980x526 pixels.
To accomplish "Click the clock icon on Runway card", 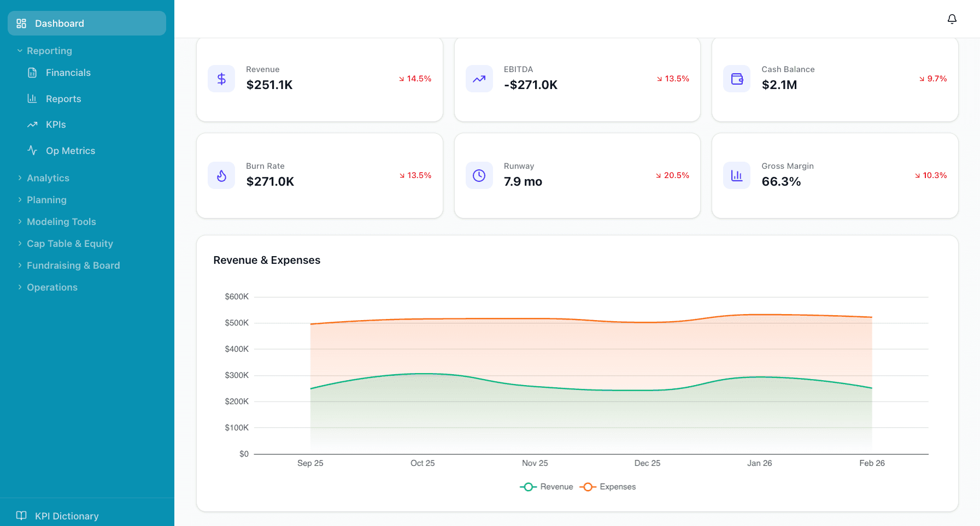I will pos(479,175).
